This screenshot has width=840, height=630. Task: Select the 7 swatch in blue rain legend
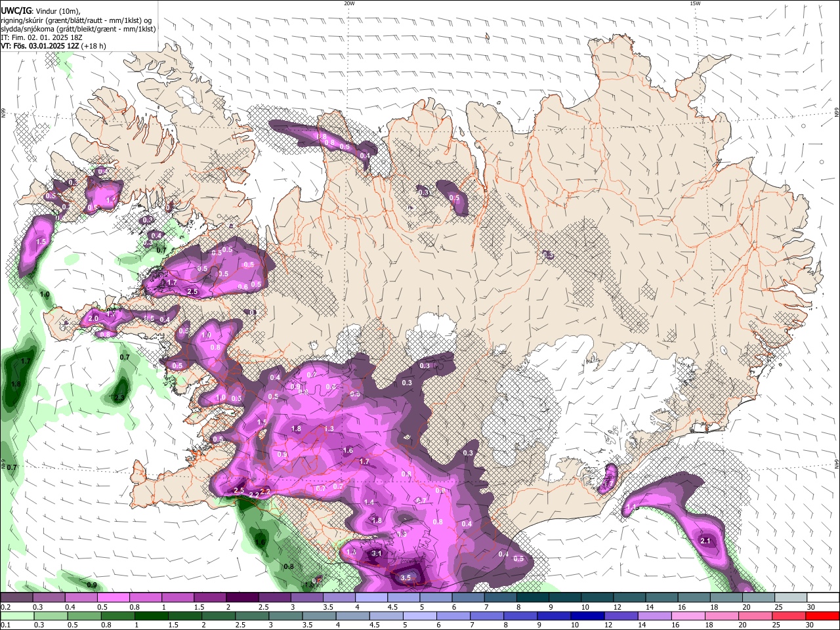pyautogui.click(x=486, y=616)
